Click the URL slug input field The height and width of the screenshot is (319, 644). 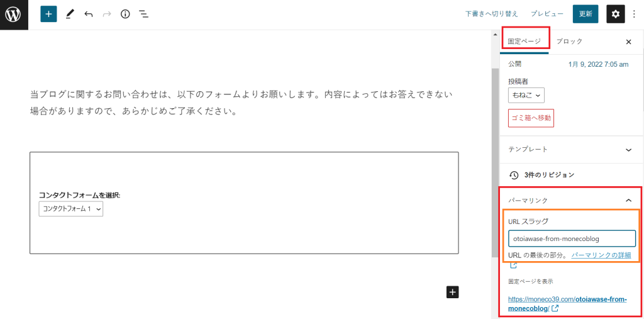click(x=572, y=238)
